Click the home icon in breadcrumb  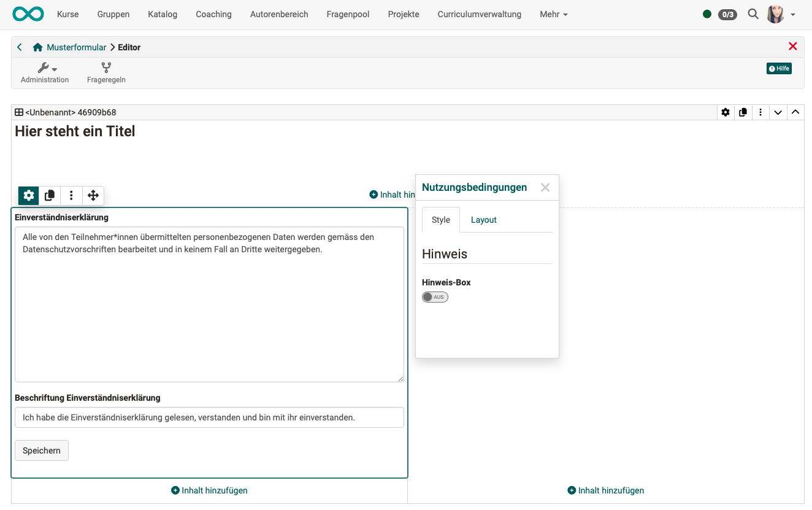pyautogui.click(x=38, y=47)
